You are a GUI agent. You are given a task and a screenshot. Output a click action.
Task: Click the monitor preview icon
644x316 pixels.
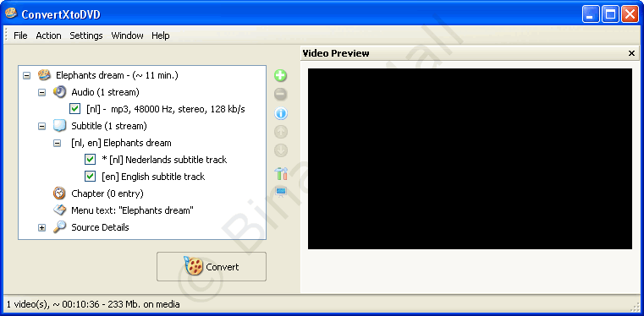pos(281,192)
